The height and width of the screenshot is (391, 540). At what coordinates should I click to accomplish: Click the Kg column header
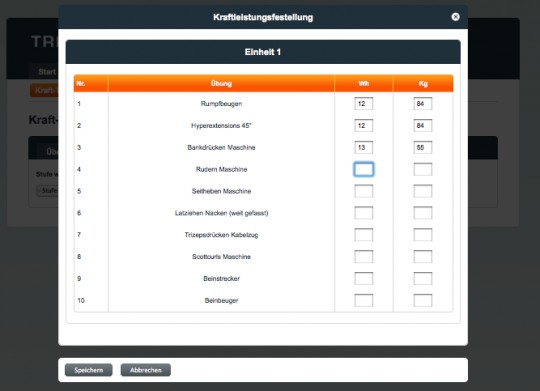423,83
